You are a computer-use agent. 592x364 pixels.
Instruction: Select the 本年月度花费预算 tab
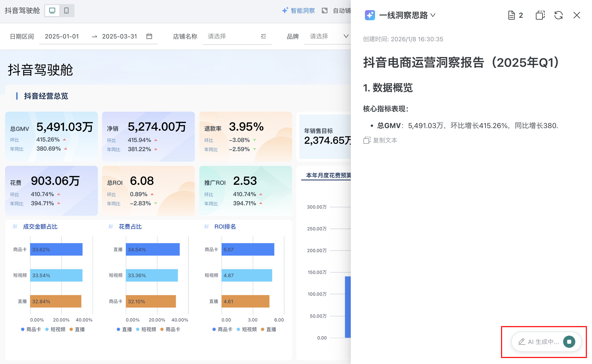point(328,175)
